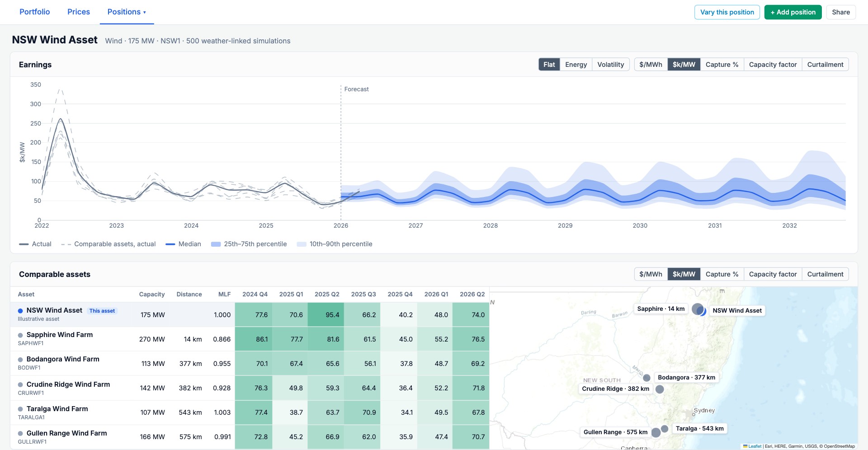
Task: Click the Taralga map marker dot
Action: (x=665, y=429)
